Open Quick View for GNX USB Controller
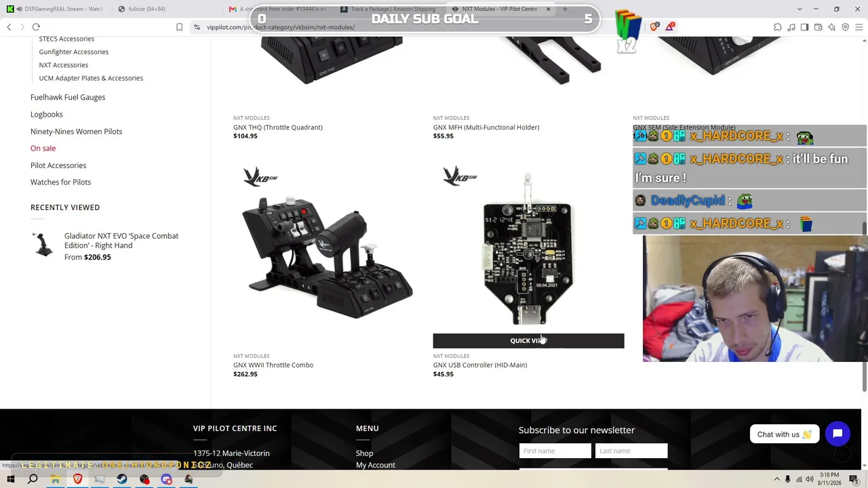This screenshot has width=868, height=488. tap(528, 341)
